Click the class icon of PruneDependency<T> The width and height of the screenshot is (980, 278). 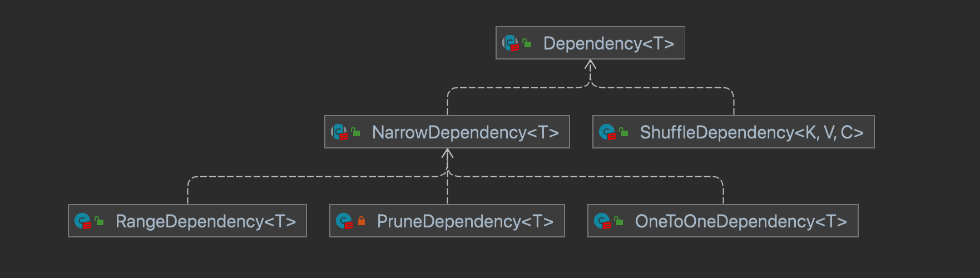(x=344, y=221)
